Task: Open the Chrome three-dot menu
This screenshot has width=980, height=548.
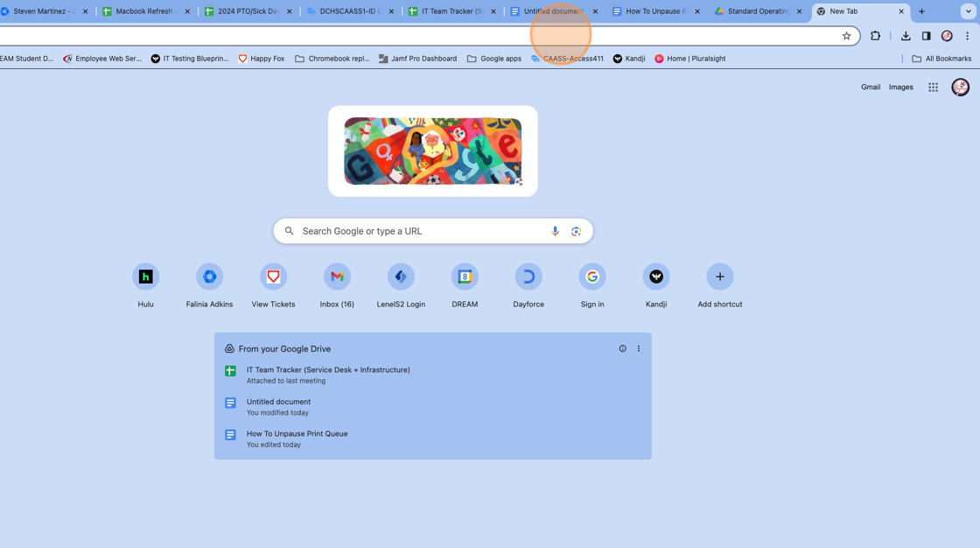Action: coord(967,36)
